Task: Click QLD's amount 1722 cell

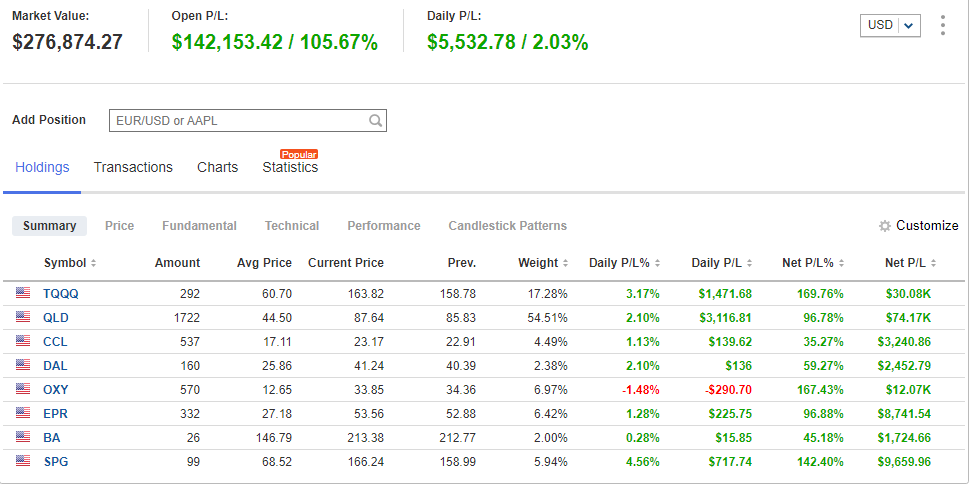Action: click(187, 318)
